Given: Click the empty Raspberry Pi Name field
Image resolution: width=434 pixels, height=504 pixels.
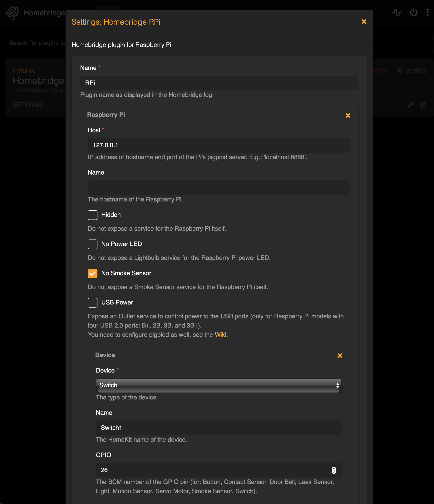Looking at the screenshot, I should pyautogui.click(x=219, y=188).
